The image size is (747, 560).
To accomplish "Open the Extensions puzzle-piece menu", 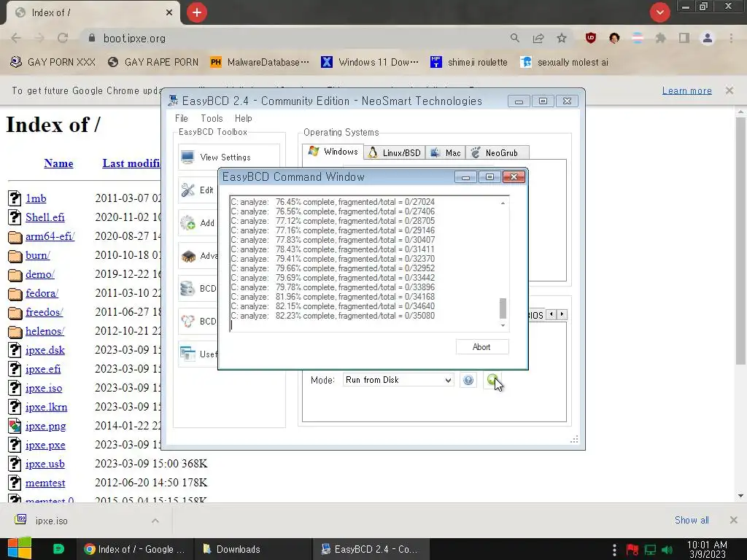I will (x=660, y=38).
